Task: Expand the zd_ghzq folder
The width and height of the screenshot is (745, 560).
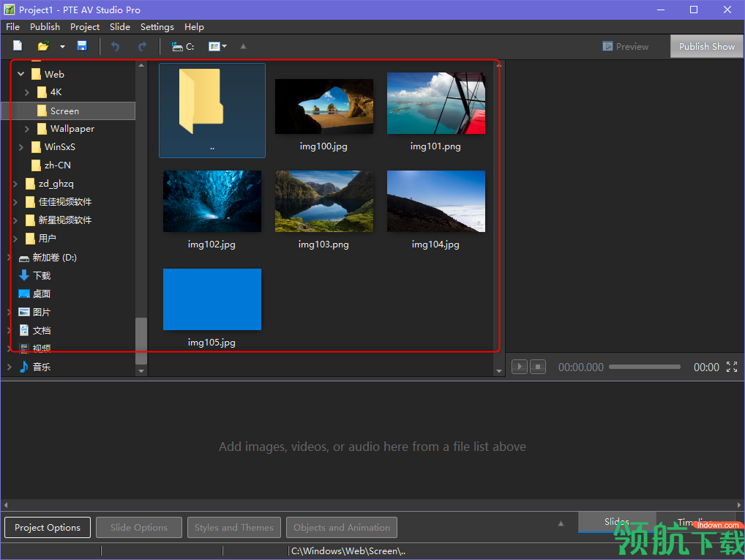Action: [x=15, y=184]
